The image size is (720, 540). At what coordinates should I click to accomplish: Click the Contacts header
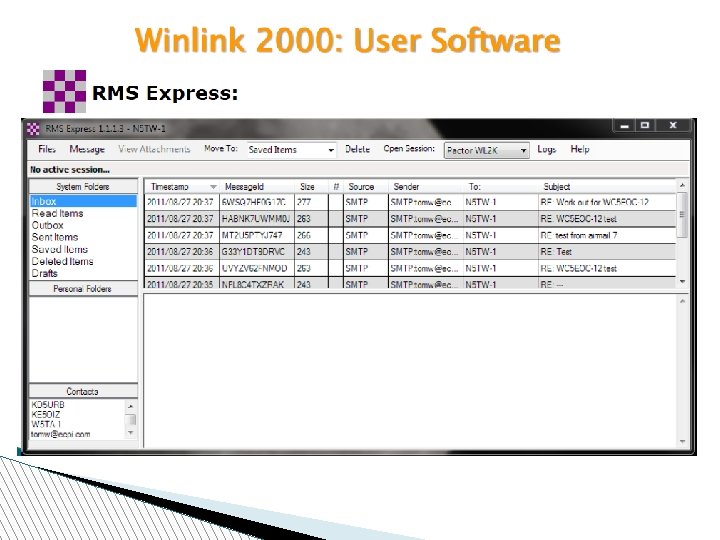point(83,392)
